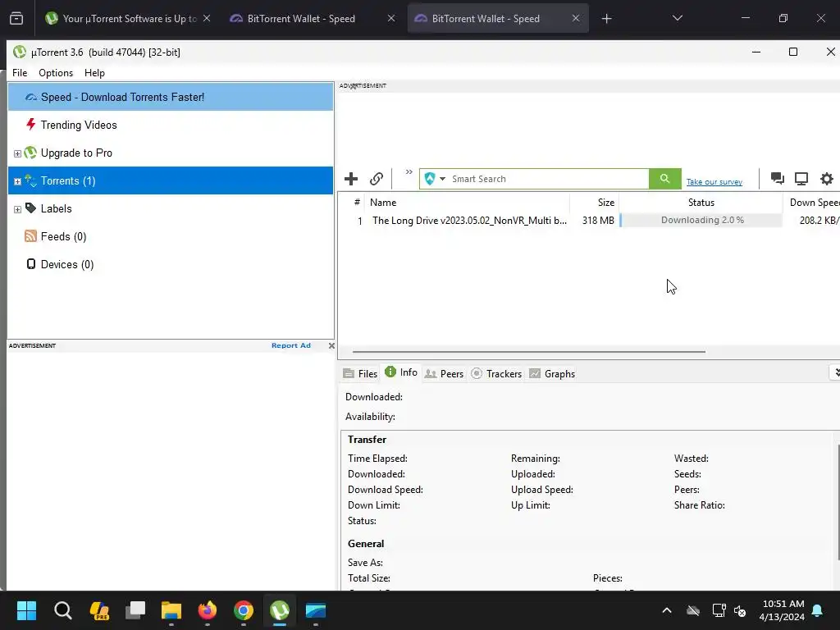Screen dimensions: 840x630
Task: Select Devices (0) in sidebar
Action: (171, 264)
